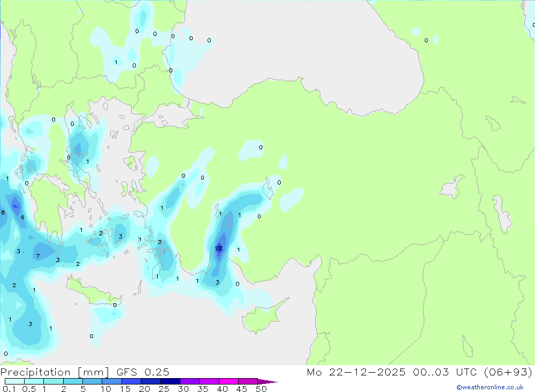535x392 pixels.
Task: Click the '7' precipitation value on the map
Action: tap(38, 256)
